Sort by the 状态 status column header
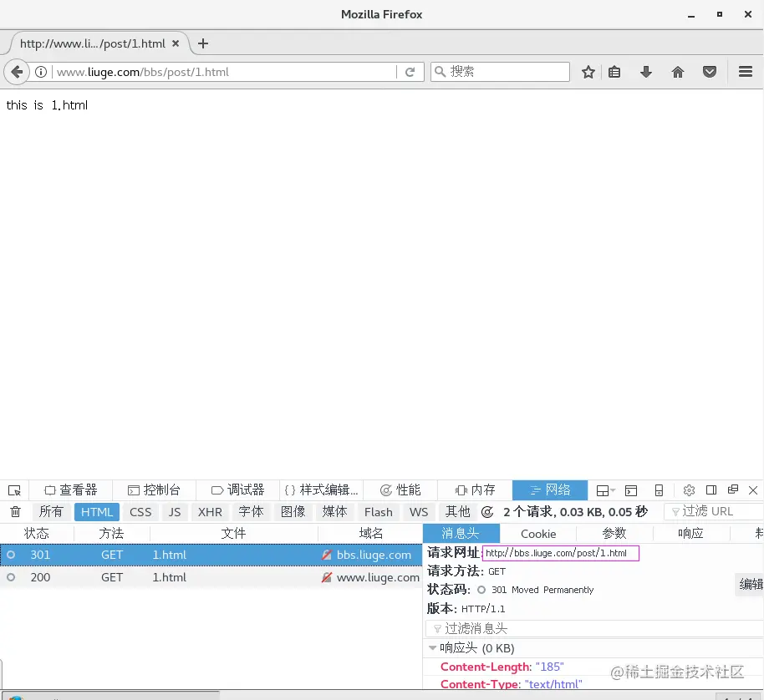 [37, 534]
